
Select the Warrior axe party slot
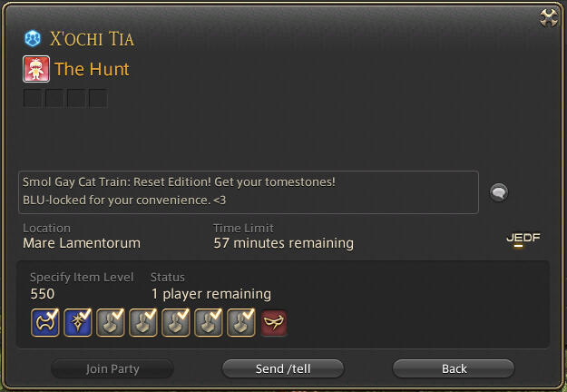[45, 322]
